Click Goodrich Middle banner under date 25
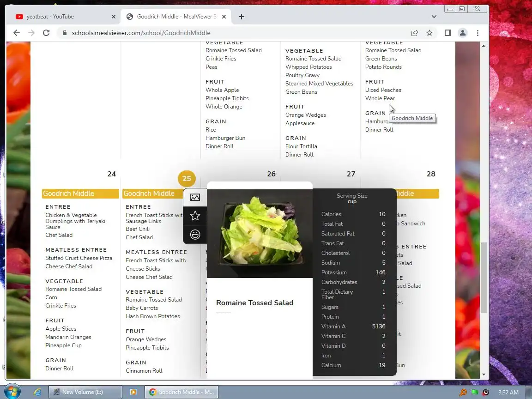The image size is (532, 399). (x=153, y=193)
